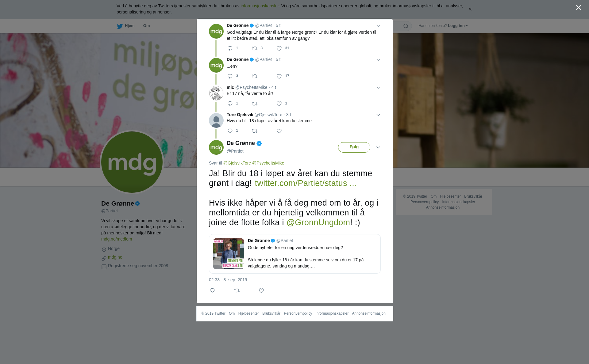Retweet the "God valgdag!" tweet with 3 retweets

(x=255, y=48)
